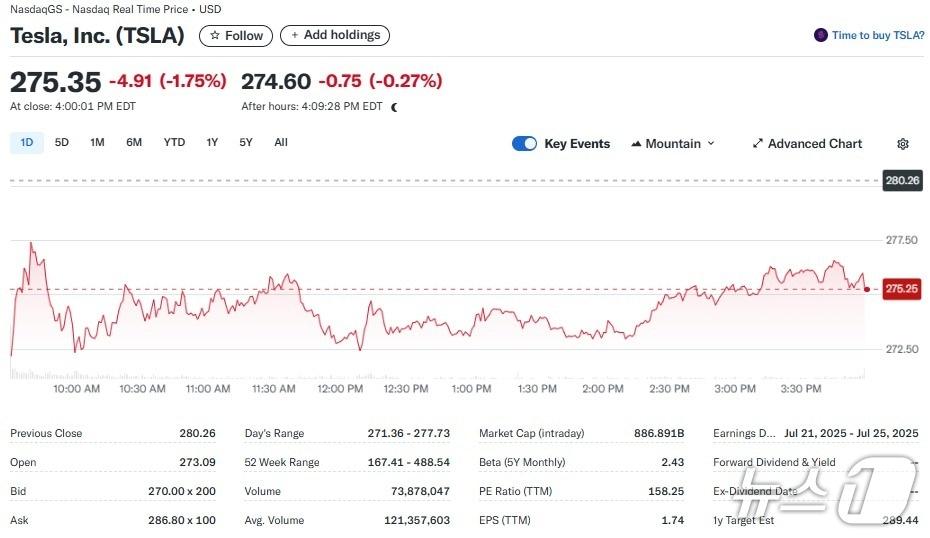Click the Earnings Date value Jul 21 - Jul 25

point(851,433)
